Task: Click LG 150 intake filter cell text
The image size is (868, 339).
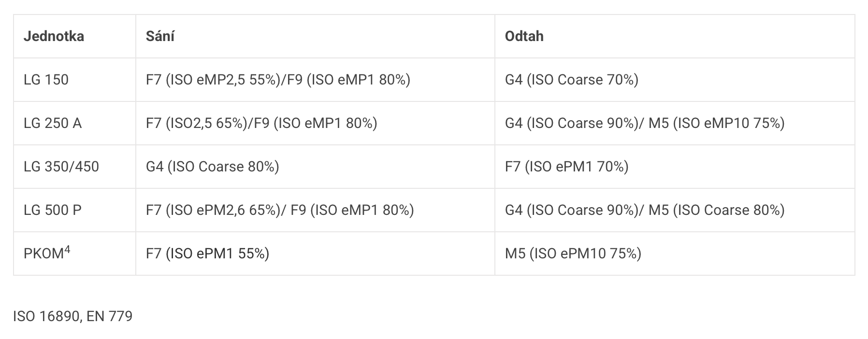Action: (x=278, y=80)
